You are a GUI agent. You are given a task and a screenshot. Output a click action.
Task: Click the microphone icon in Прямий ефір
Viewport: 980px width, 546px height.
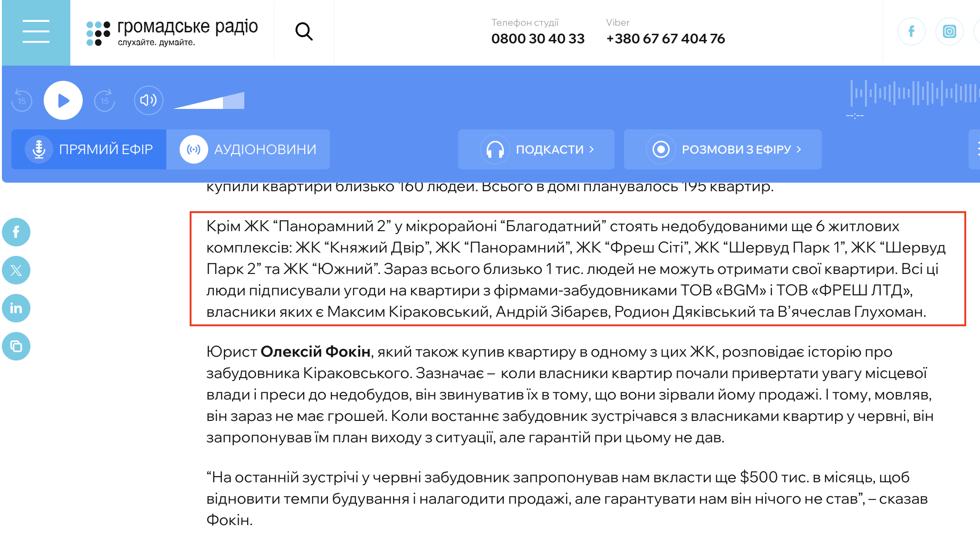tap(39, 149)
